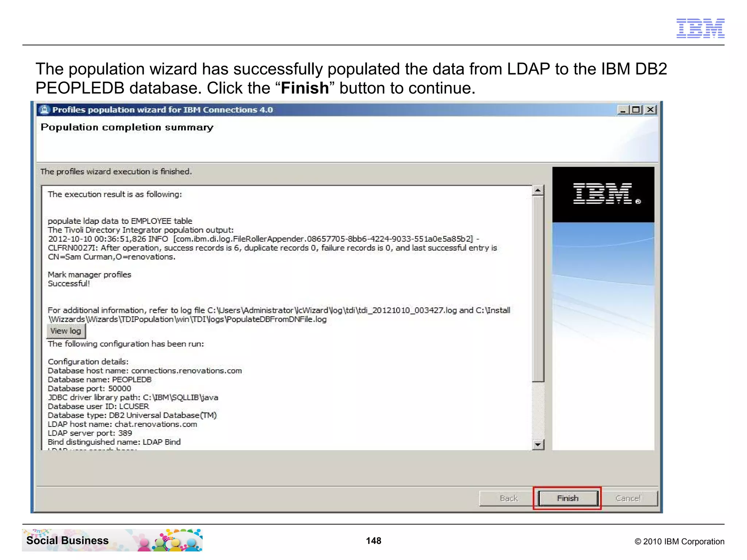Click 'The following configuration has been run:' line
Screen dimensions: 747x560
coord(126,344)
